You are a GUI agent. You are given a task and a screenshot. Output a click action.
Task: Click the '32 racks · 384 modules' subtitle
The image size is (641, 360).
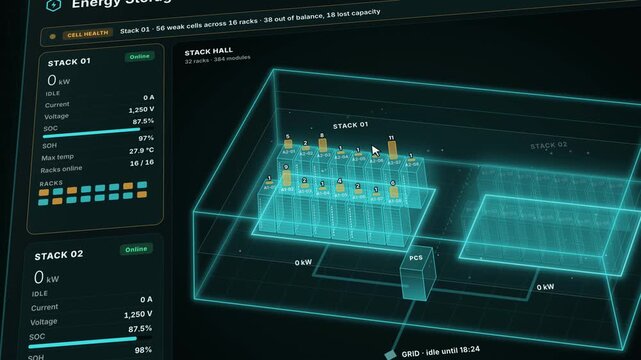(217, 60)
